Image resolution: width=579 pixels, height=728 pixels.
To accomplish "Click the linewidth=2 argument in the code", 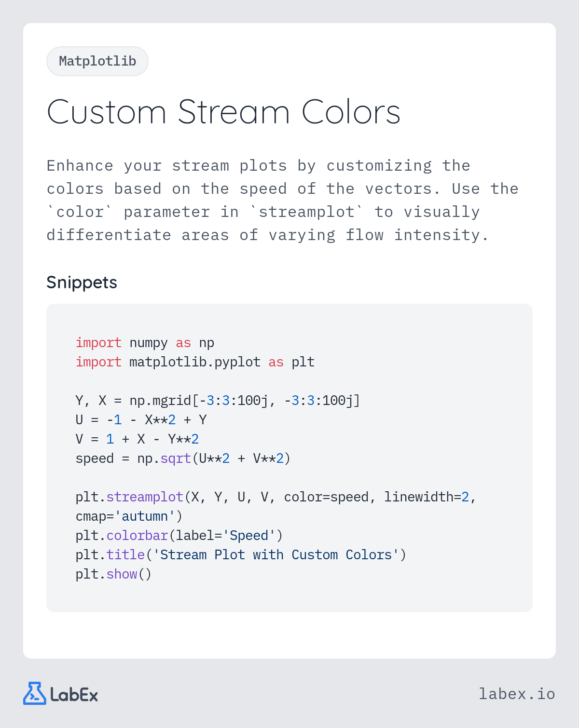I will 427,497.
